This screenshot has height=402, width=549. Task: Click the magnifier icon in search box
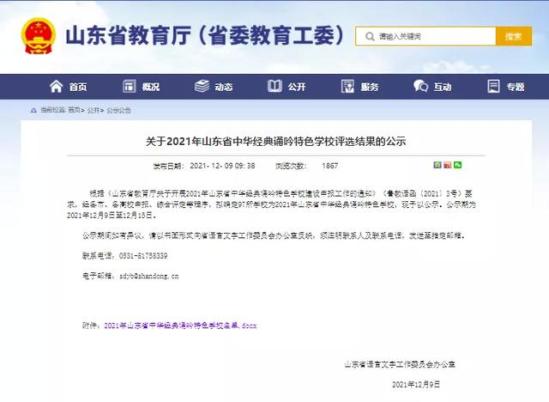click(370, 36)
